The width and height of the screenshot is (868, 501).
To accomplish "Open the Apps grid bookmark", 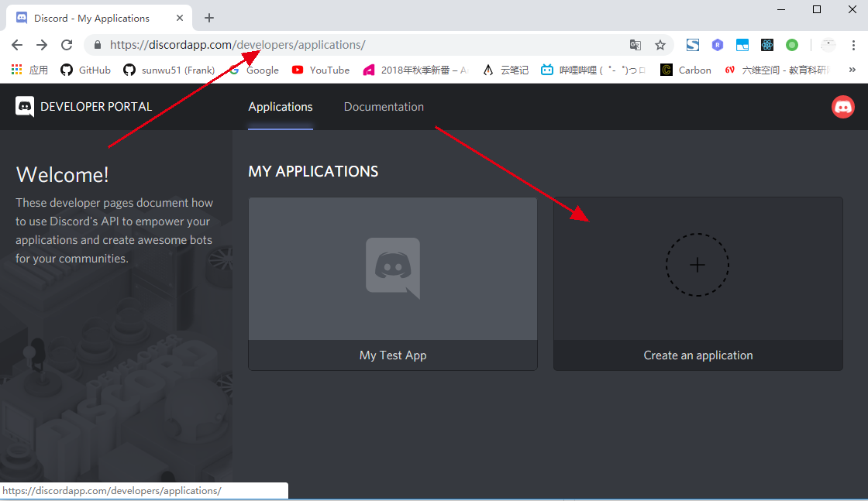I will click(x=30, y=70).
